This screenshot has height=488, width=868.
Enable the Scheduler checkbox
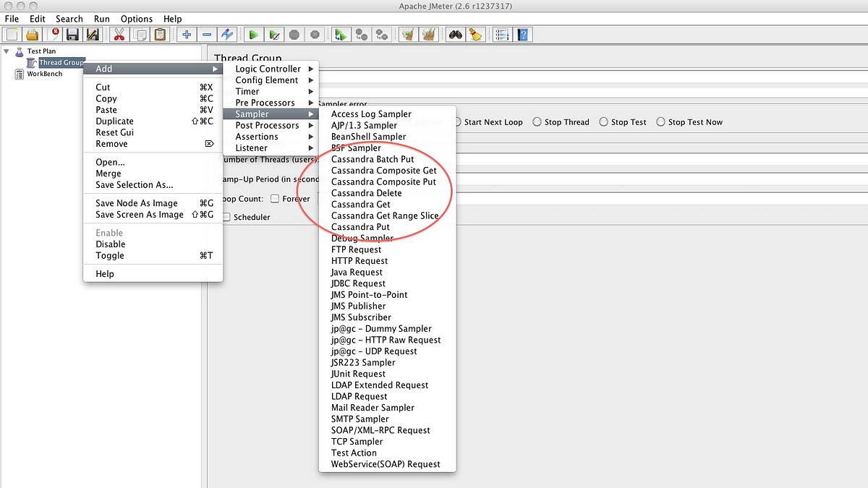click(x=226, y=217)
